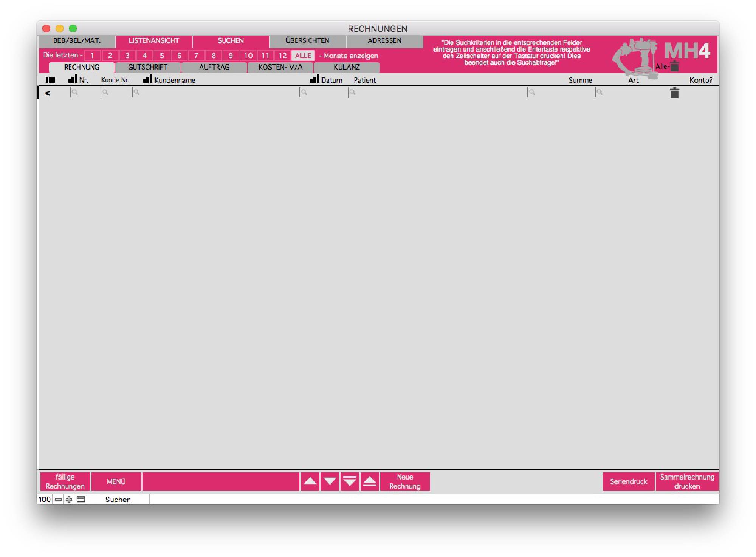Sort by Datum bar icon
Screen dimensions: 756x557
(314, 79)
